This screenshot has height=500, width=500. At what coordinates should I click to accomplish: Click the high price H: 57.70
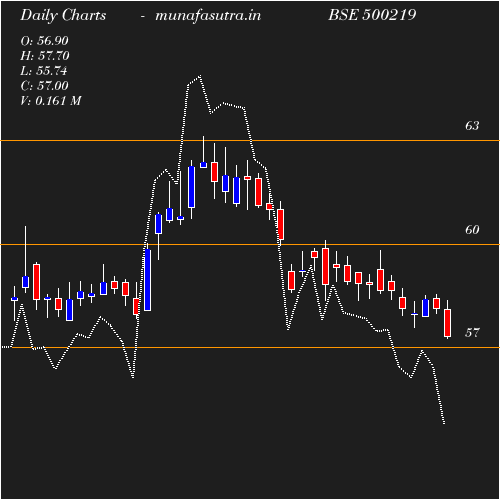tap(45, 56)
